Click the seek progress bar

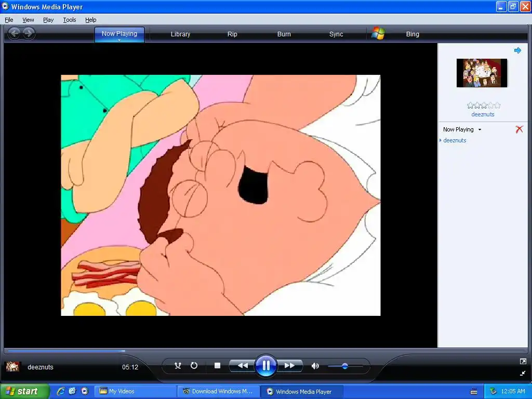265,351
